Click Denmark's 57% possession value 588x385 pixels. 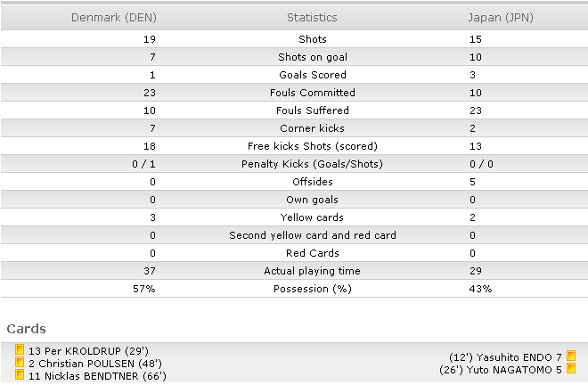tap(144, 289)
